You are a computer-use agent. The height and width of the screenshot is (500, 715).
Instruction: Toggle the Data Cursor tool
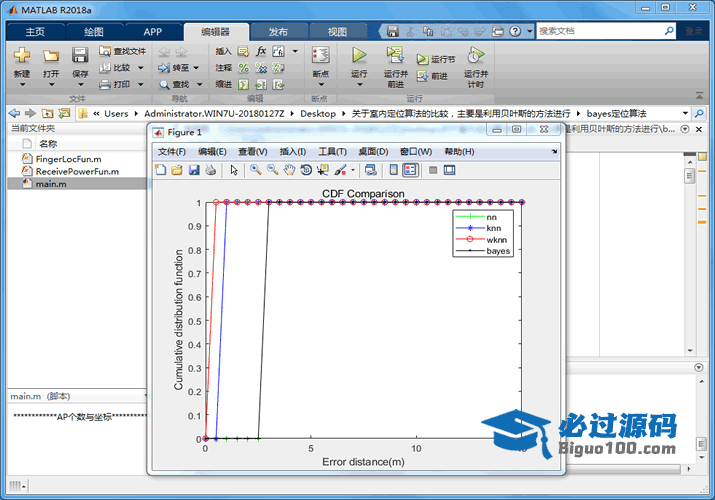pos(323,170)
